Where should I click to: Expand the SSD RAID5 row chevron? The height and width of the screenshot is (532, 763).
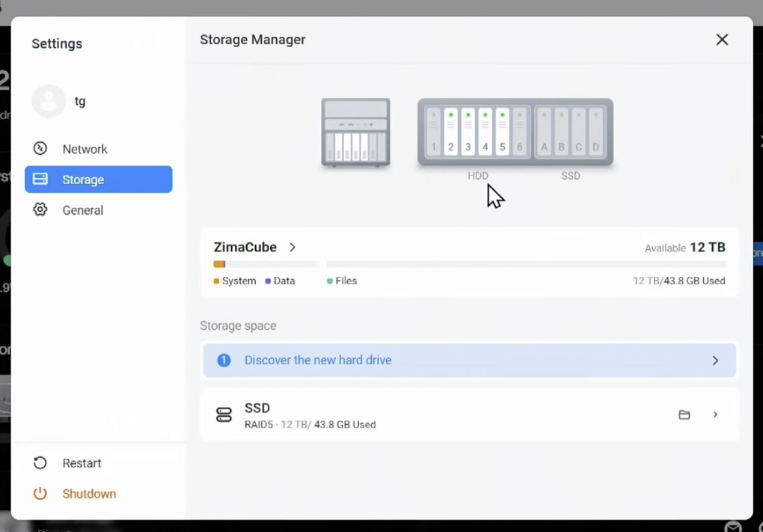tap(715, 415)
